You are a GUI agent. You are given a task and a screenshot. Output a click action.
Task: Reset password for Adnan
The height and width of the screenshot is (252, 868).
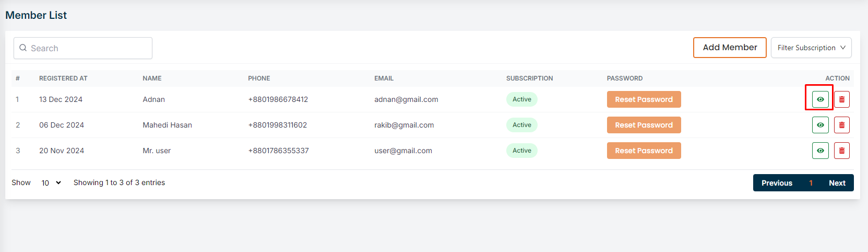644,99
